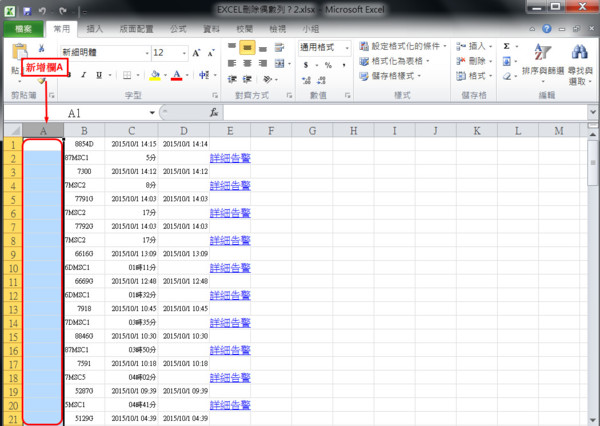Open 詳細告警 link in row 20

[230, 405]
